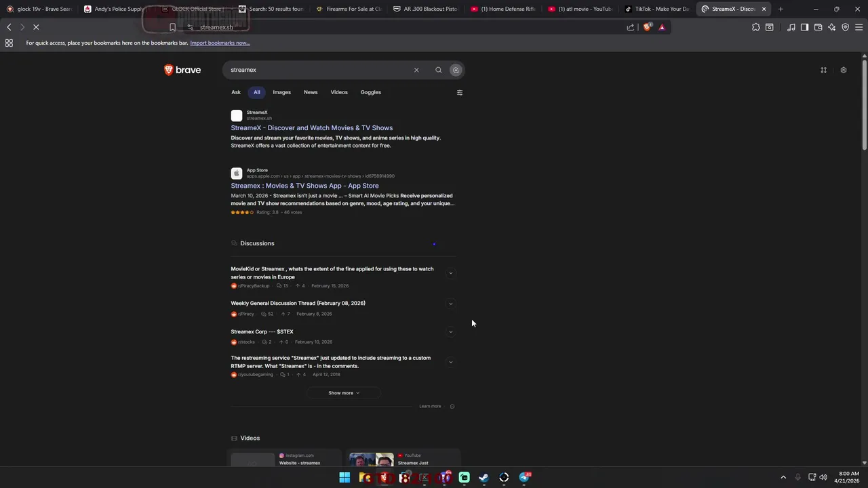Open the Windows Start button

(x=344, y=478)
